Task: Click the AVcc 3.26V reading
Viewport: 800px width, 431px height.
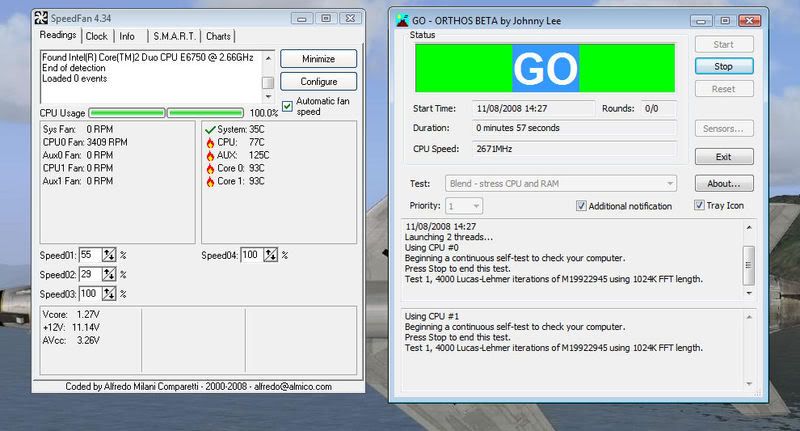Action: pyautogui.click(x=71, y=340)
